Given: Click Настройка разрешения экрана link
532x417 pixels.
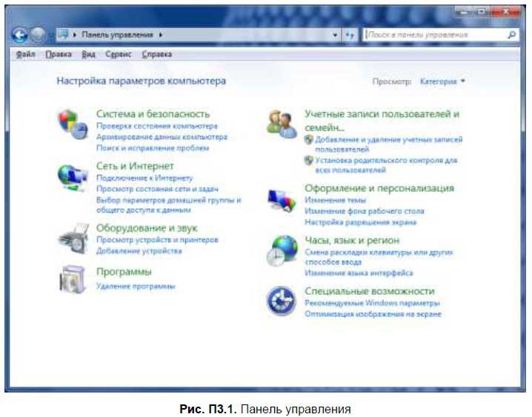Looking at the screenshot, I should pos(360,222).
